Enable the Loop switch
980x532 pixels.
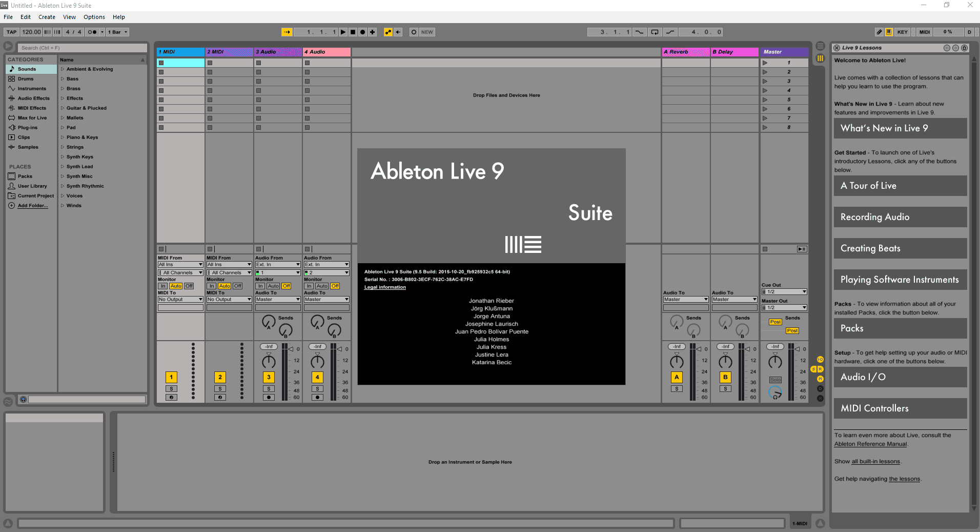coord(655,32)
